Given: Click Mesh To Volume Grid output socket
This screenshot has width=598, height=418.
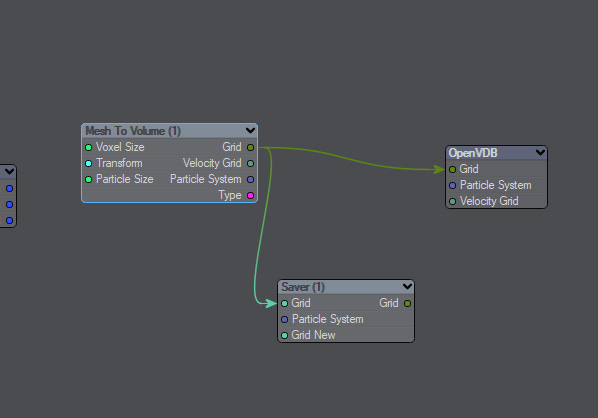Looking at the screenshot, I should pos(250,147).
